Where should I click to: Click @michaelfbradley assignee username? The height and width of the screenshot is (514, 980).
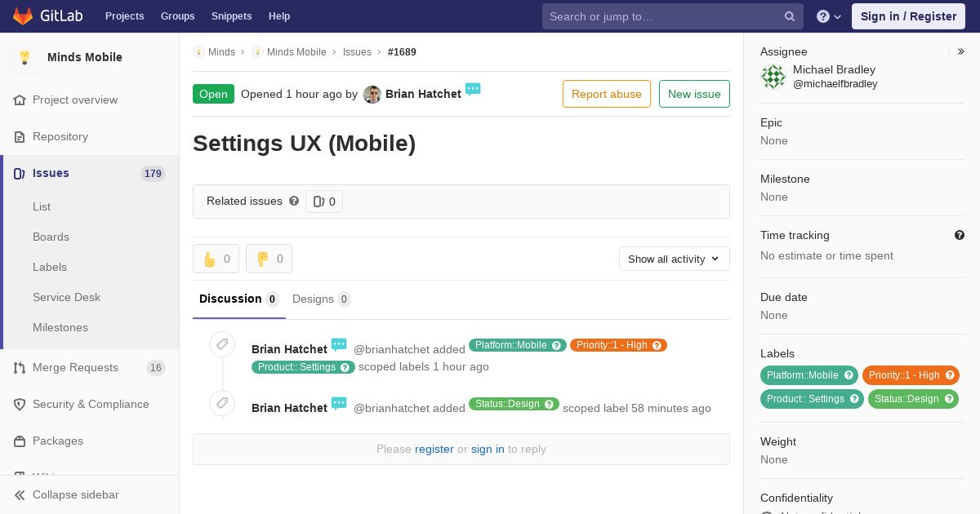(835, 84)
